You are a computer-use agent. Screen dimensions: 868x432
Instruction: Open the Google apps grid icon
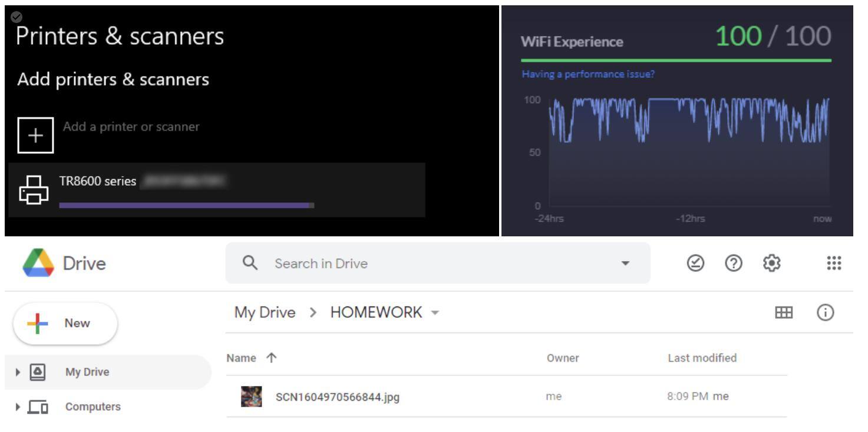pyautogui.click(x=834, y=263)
